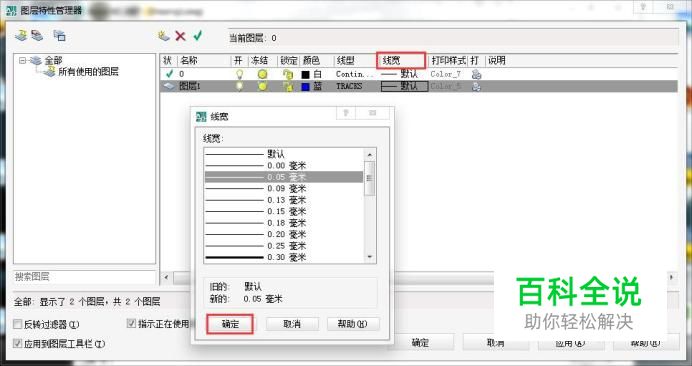Select 默认 in lineweight list
The width and height of the screenshot is (692, 366).
tap(284, 154)
